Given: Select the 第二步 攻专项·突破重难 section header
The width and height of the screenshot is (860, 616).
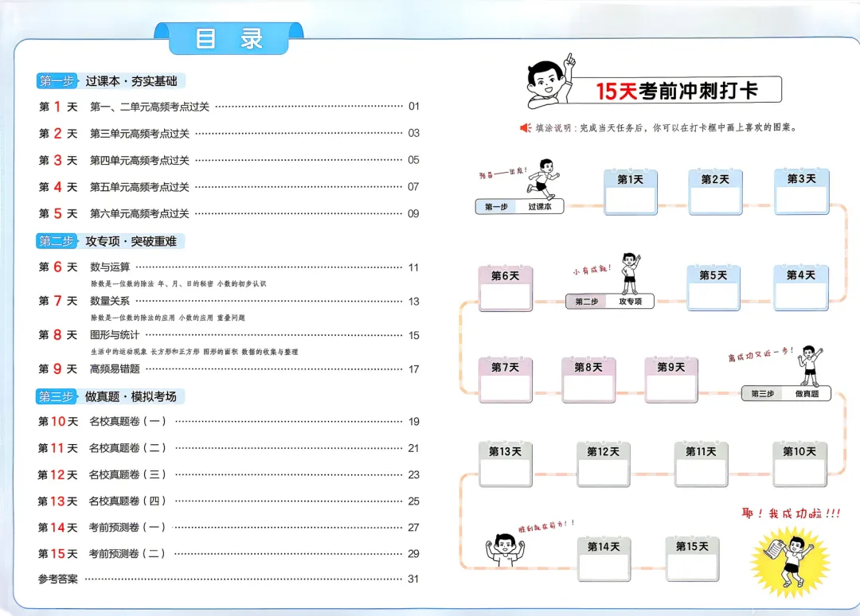Looking at the screenshot, I should click(x=110, y=241).
